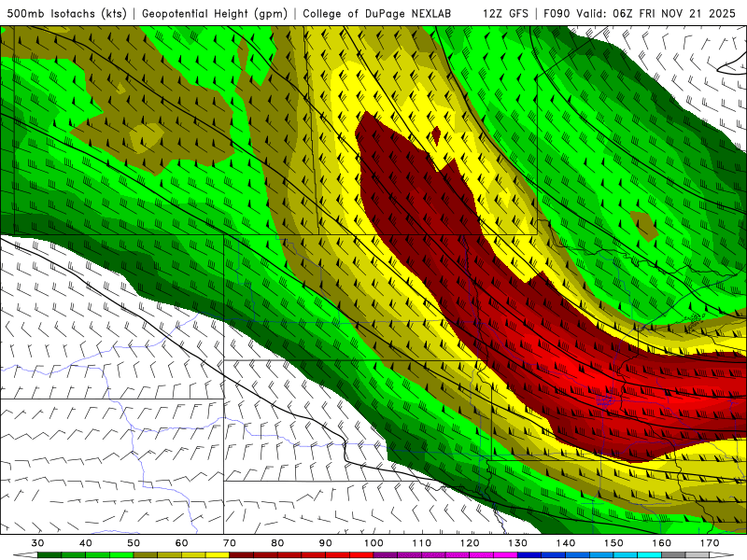Click the color scale label "170"
Screen dimensions: 747x560
click(710, 543)
